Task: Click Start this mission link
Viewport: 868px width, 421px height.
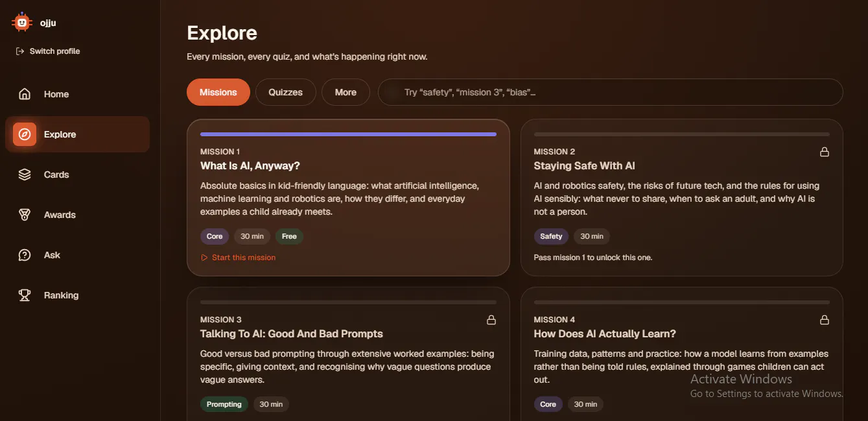Action: 238,258
